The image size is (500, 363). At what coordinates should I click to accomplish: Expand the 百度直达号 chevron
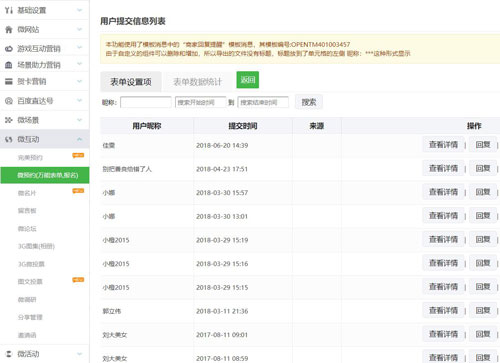tap(79, 100)
